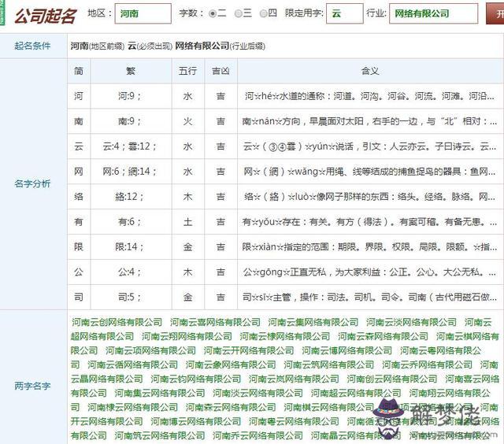Open the 河南云创网络有限公司 link

click(117, 322)
